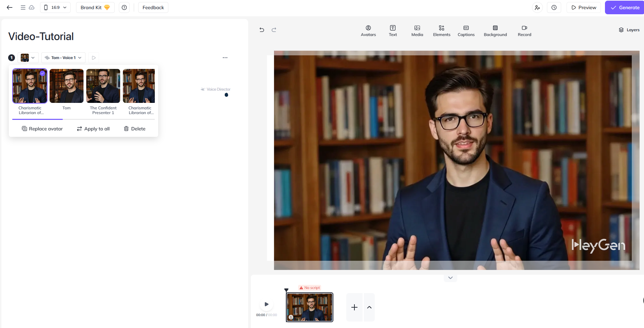Choose The Confident Presenter 1 look

point(103,86)
